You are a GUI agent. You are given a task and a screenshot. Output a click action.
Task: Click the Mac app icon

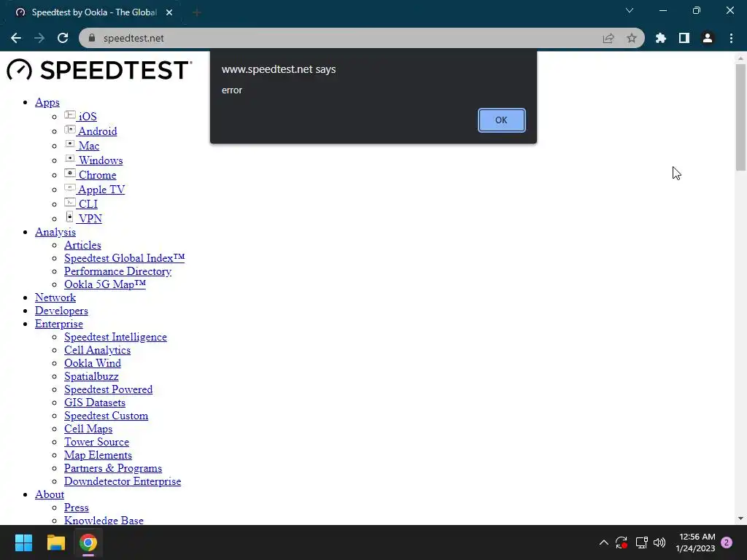coord(70,144)
